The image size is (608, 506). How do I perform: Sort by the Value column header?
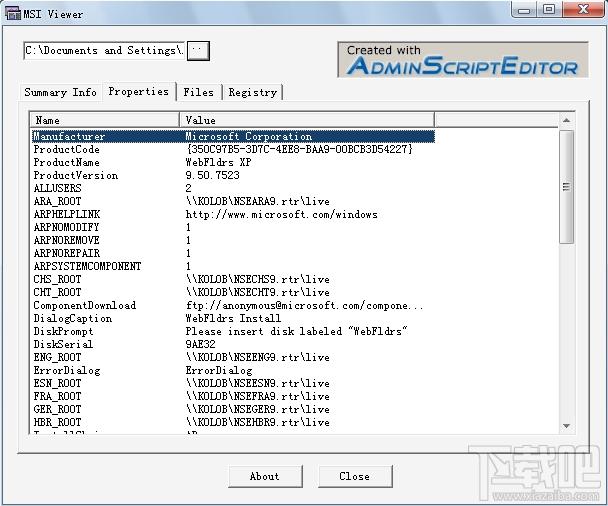(307, 120)
